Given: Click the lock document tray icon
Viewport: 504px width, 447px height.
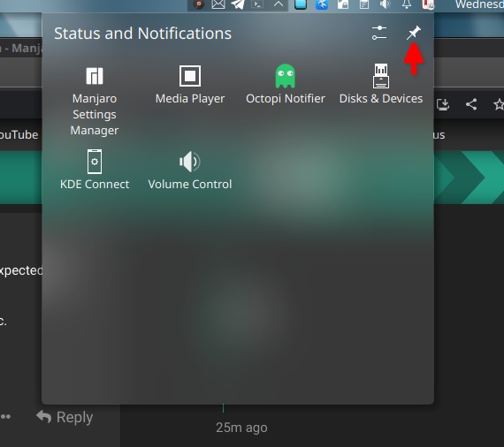Looking at the screenshot, I should pyautogui.click(x=343, y=4).
